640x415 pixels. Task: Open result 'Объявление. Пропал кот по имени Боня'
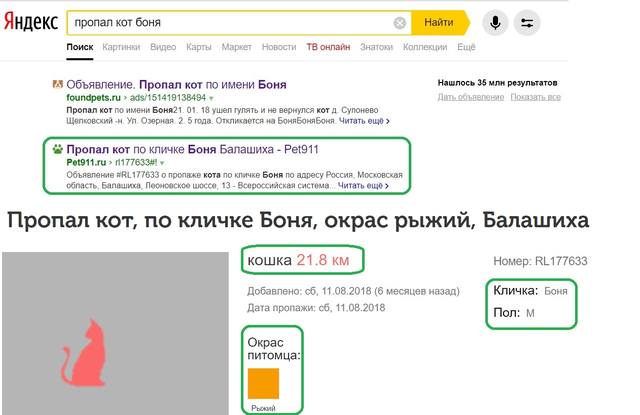pos(176,84)
